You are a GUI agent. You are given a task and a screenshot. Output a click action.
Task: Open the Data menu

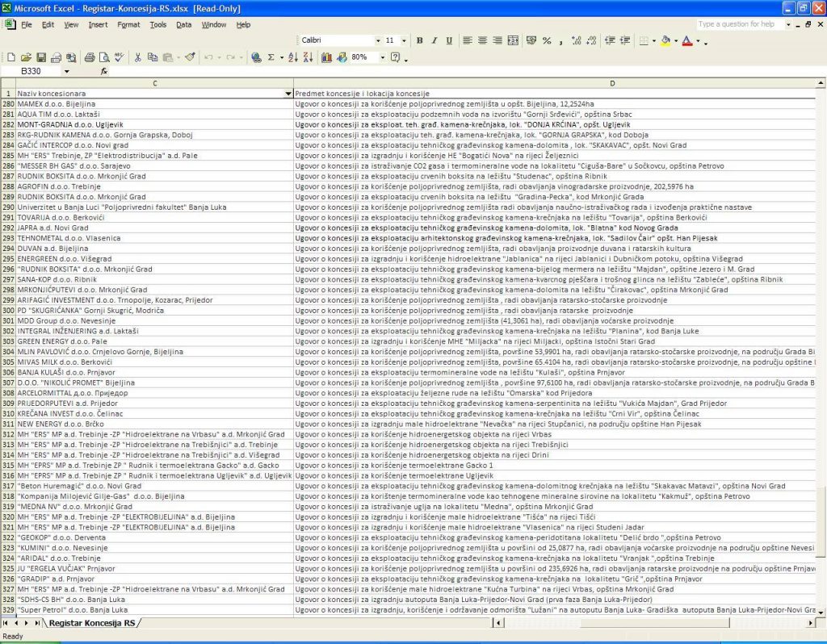[x=183, y=25]
